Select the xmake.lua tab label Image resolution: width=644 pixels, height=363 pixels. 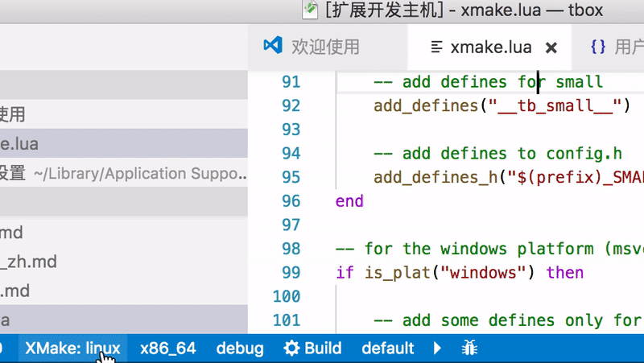coord(491,47)
